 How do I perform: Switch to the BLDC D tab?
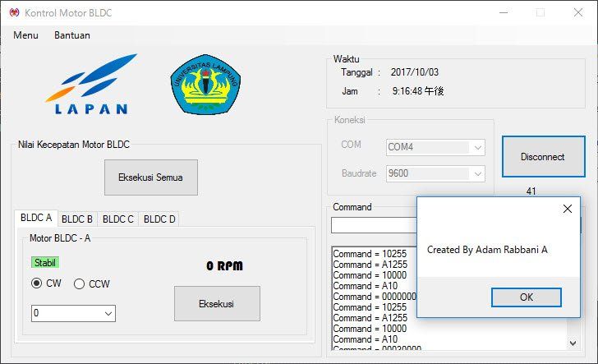point(159,219)
